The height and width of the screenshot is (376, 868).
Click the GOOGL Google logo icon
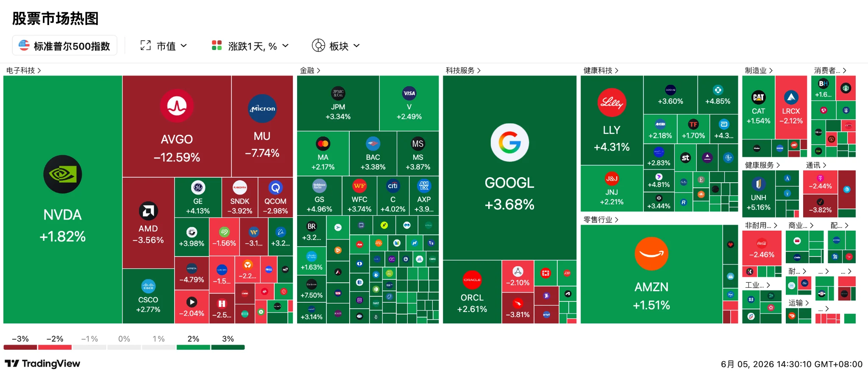(x=509, y=142)
